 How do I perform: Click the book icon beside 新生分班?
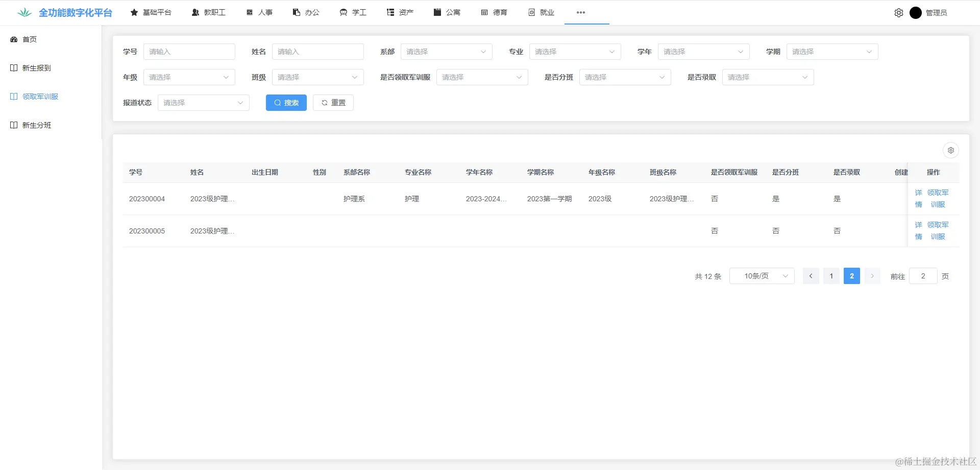click(x=14, y=125)
